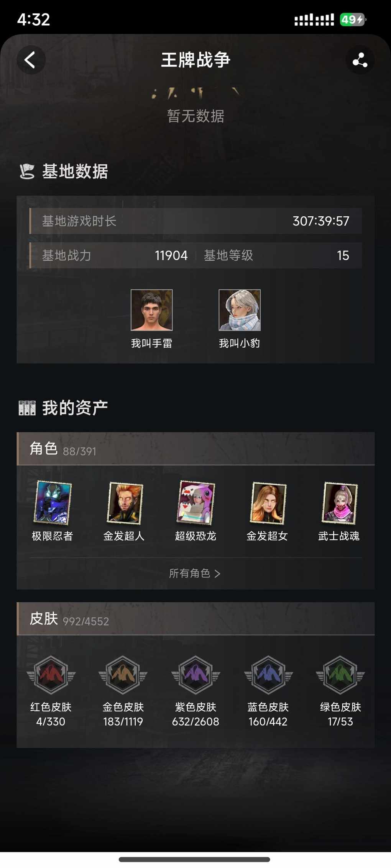Tap the 基地游戏时长 row
This screenshot has height=868, width=391.
(195, 221)
